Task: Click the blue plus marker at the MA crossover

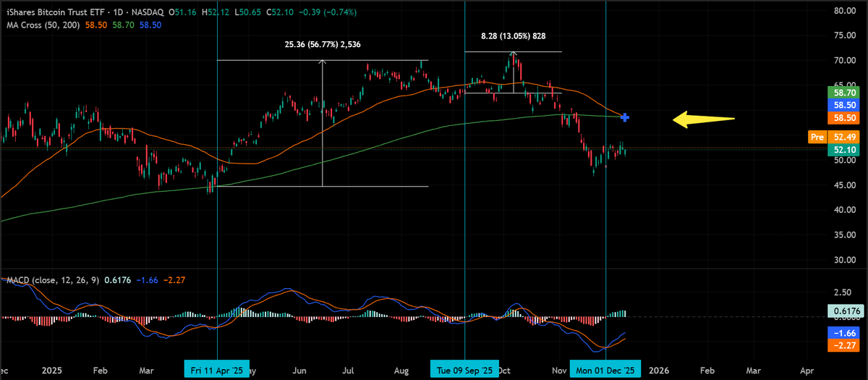Action: point(624,117)
